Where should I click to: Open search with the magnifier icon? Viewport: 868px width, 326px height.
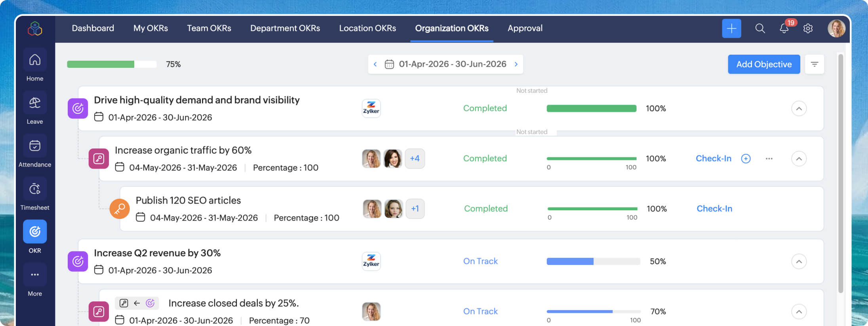click(x=760, y=29)
